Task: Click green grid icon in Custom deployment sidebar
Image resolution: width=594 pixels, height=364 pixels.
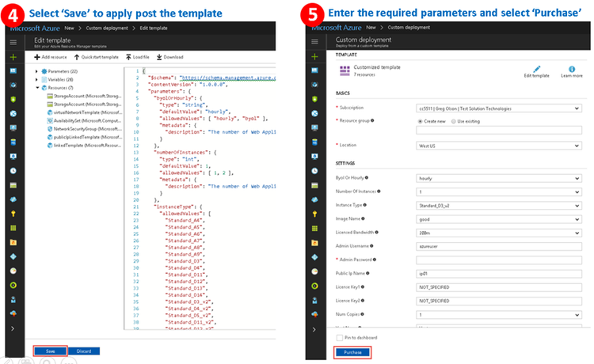Action: (x=314, y=229)
